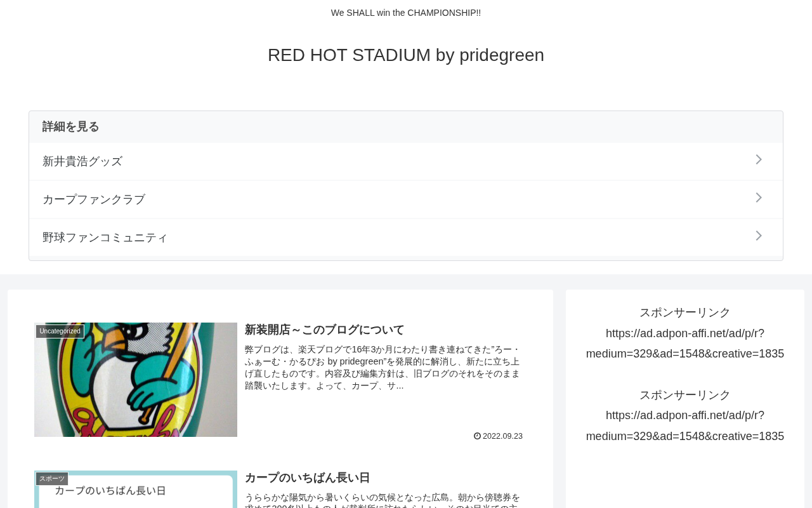Click the chevron arrow beside 野球ファンコミュニティ
Image resolution: width=812 pixels, height=508 pixels.
click(759, 236)
